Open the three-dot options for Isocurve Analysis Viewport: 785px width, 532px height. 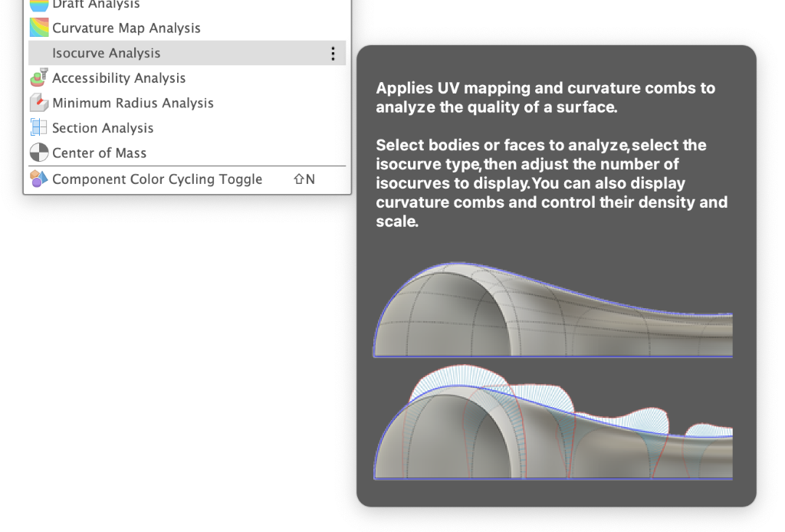pyautogui.click(x=333, y=53)
